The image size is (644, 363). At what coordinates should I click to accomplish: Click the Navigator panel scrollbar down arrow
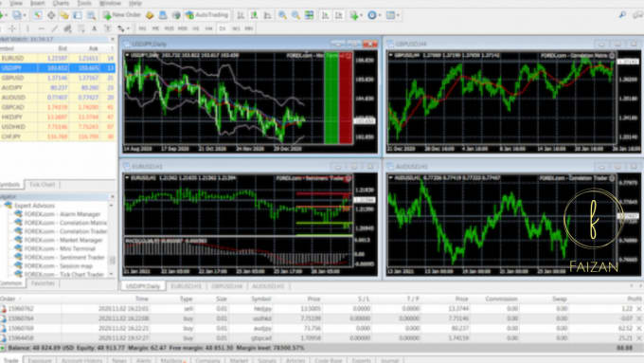pyautogui.click(x=112, y=274)
